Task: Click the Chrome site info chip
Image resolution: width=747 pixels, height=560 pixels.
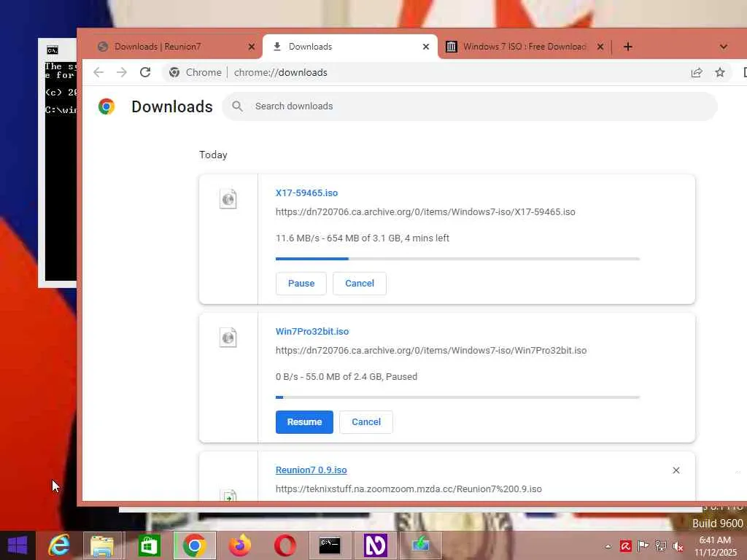Action: pyautogui.click(x=196, y=72)
